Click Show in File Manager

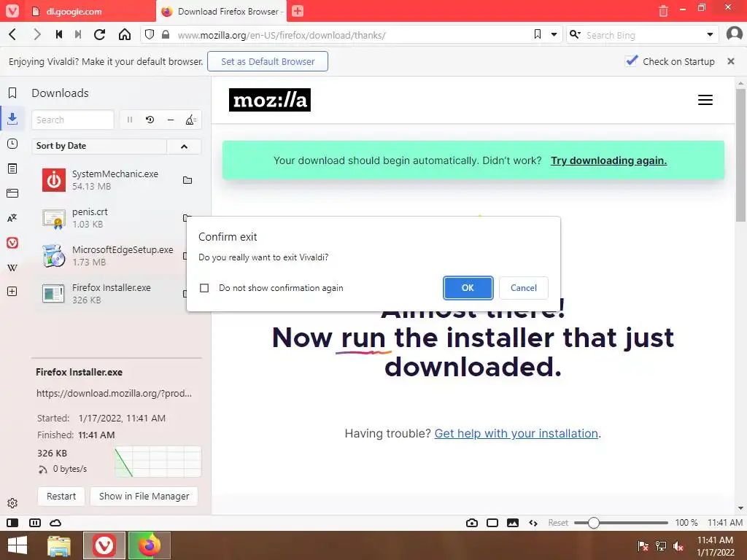[144, 496]
